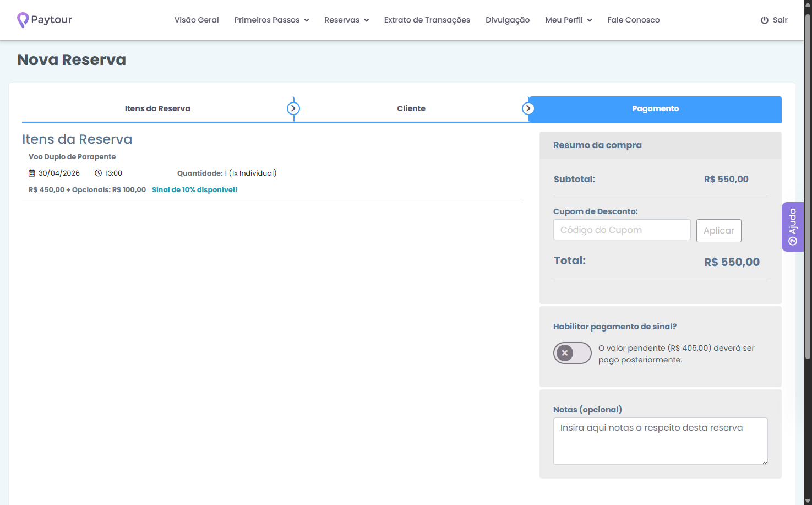The image size is (812, 505).
Task: Click the Sinal de 10% disponível! link
Action: [194, 189]
